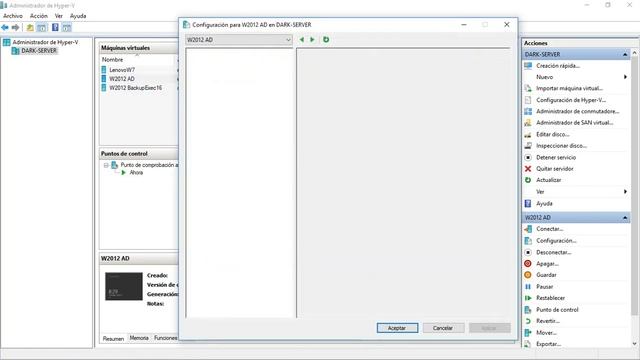This screenshot has width=640, height=360.
Task: Switch to the Memoria tab
Action: [139, 338]
